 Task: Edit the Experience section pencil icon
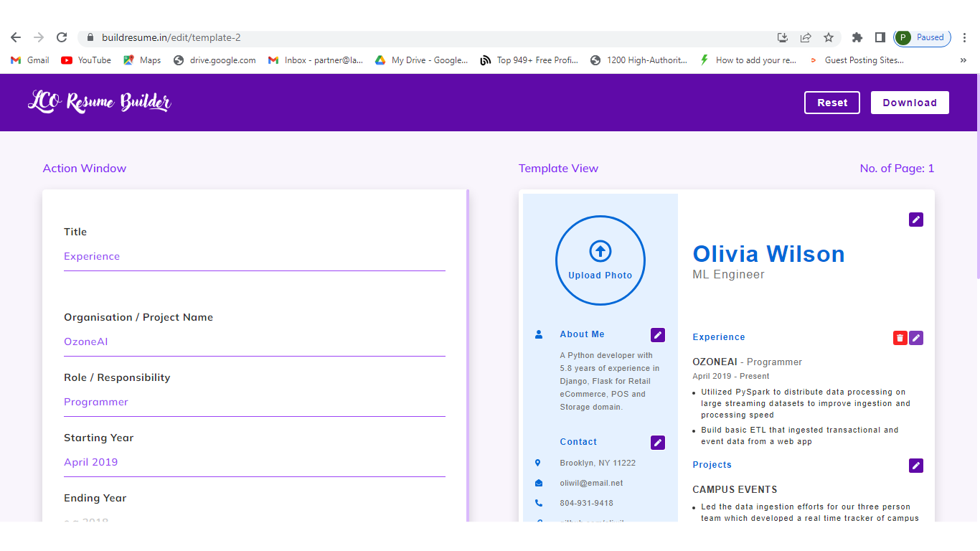pos(916,338)
